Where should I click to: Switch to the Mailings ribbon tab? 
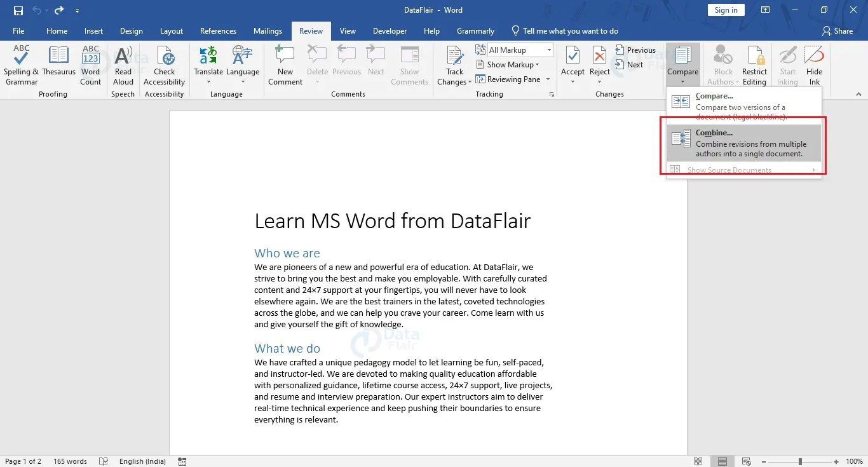[x=268, y=30]
